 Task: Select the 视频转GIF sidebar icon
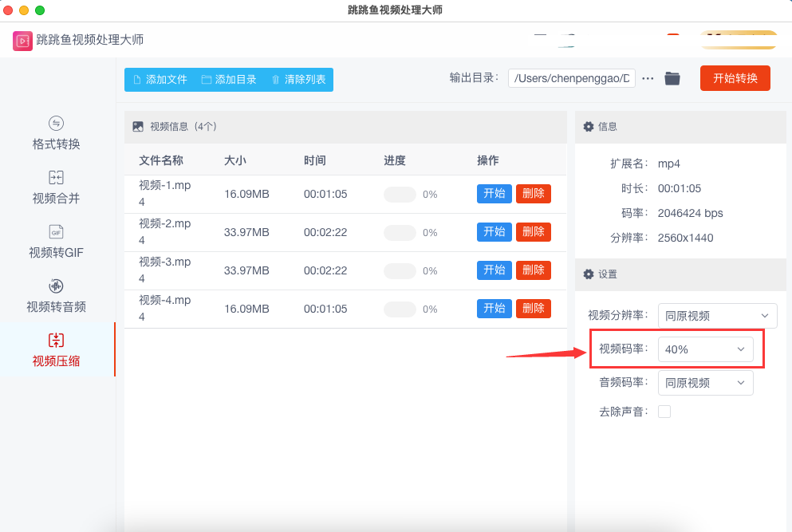(56, 232)
